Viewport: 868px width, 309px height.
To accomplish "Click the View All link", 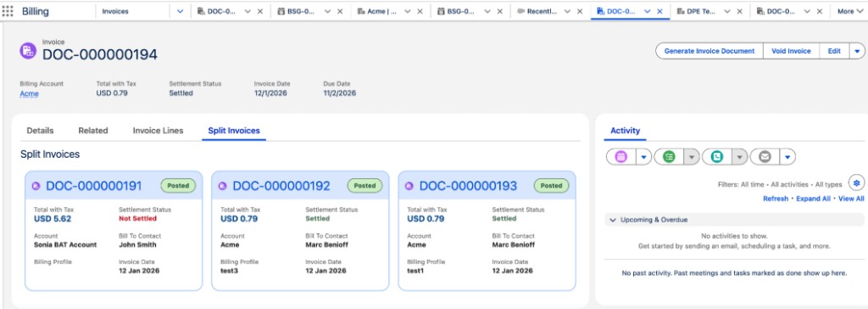I will (x=851, y=199).
